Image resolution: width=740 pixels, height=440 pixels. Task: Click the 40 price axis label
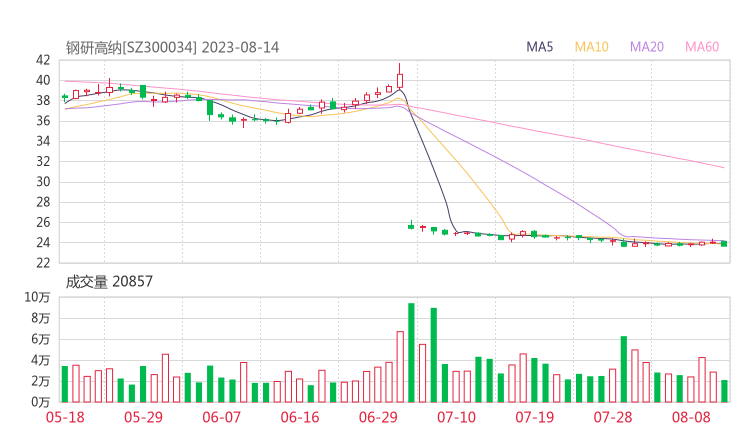click(43, 80)
